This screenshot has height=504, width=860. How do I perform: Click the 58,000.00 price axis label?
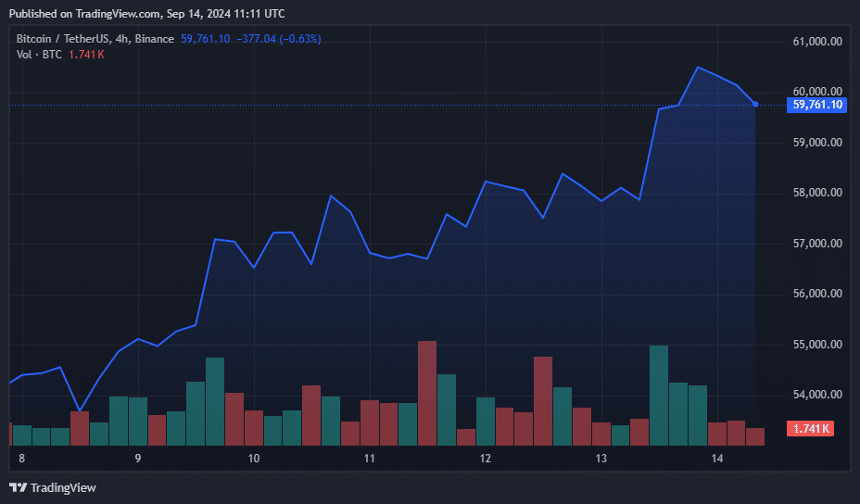[x=817, y=193]
